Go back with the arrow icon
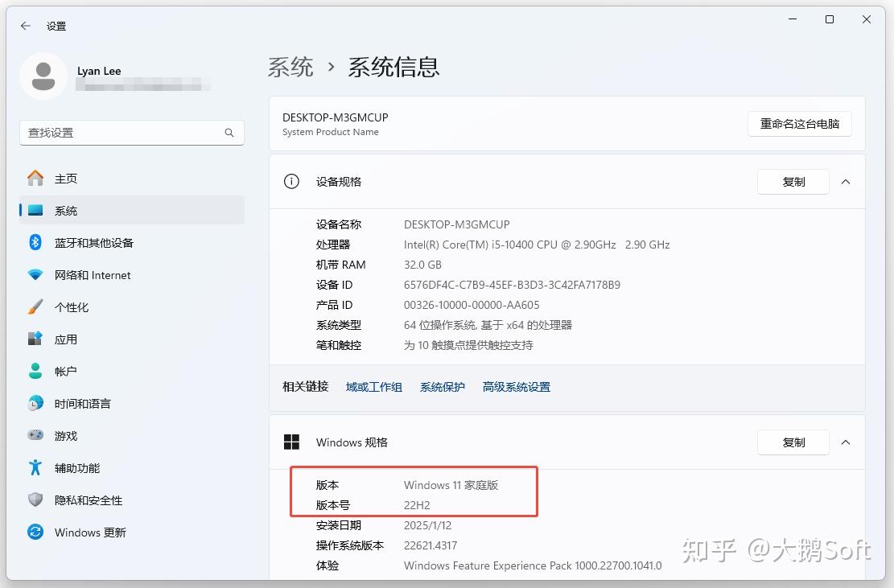This screenshot has width=894, height=588. coord(26,26)
